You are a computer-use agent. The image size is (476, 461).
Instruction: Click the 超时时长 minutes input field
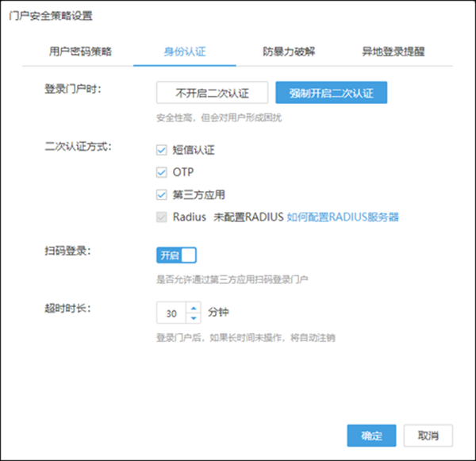(x=171, y=313)
